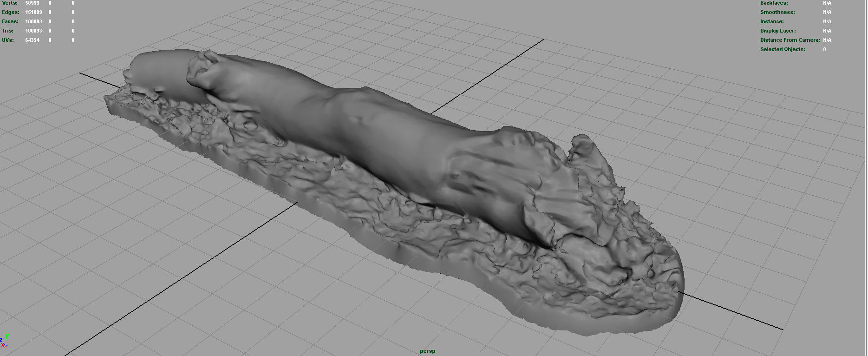Click the 0 value beside Selected Objects
The image size is (868, 356).
824,49
